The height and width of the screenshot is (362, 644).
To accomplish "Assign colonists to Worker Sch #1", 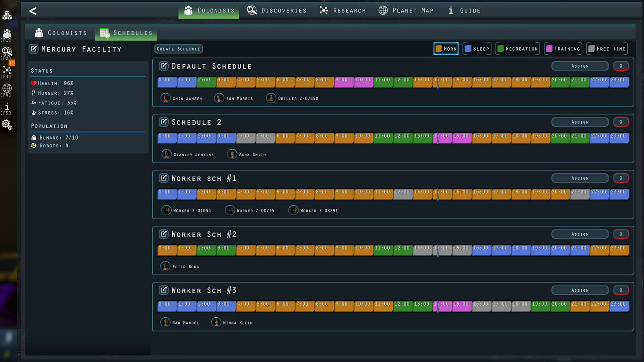I will click(580, 178).
